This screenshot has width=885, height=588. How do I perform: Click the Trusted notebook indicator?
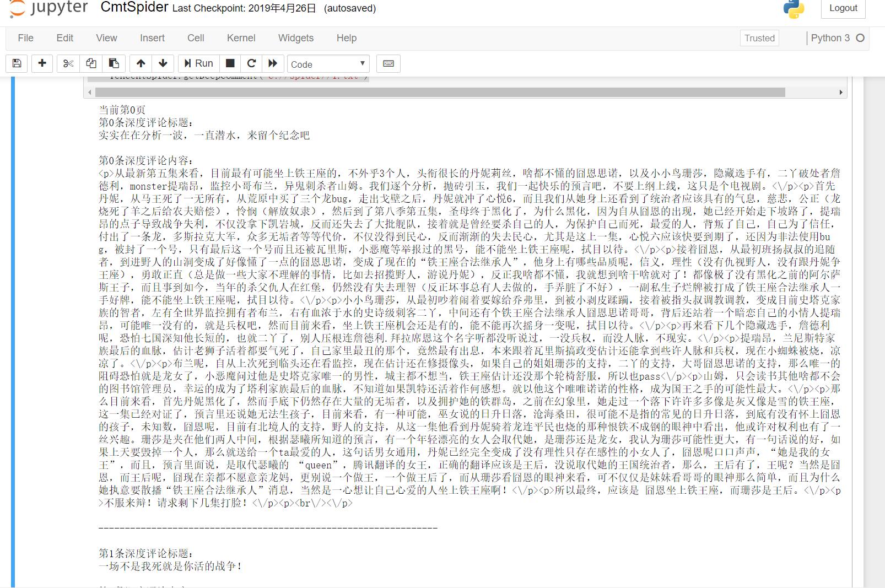click(759, 38)
